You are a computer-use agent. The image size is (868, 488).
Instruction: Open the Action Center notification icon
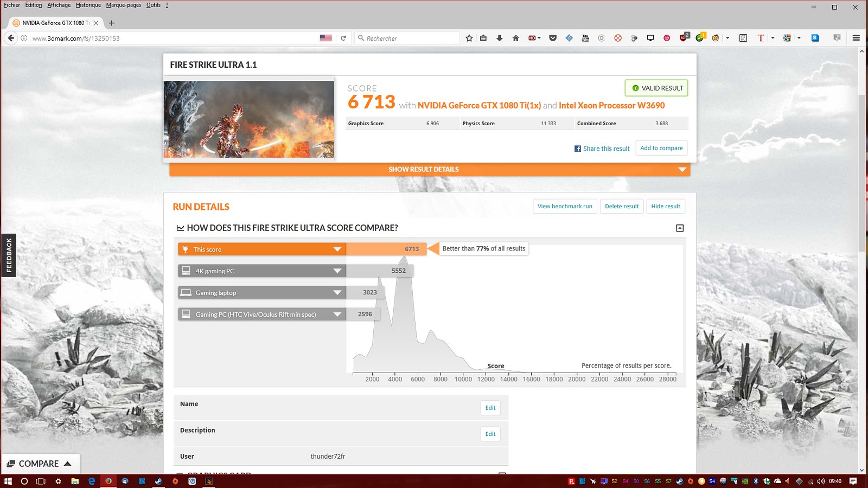click(x=853, y=481)
